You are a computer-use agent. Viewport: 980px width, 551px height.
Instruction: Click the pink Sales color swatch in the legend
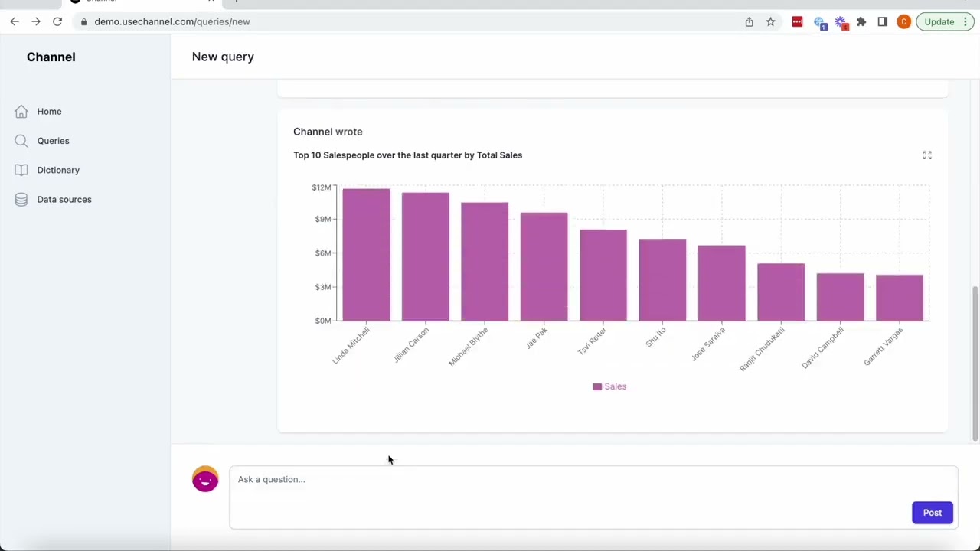[x=597, y=386]
